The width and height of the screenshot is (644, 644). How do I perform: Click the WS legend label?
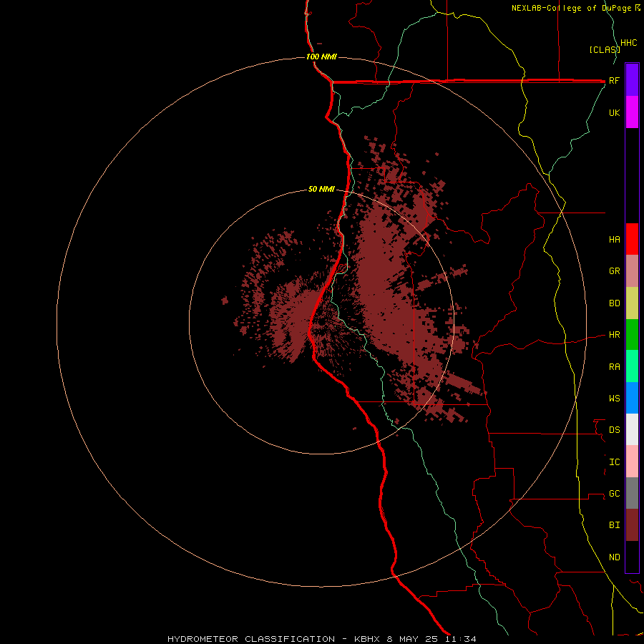coord(615,399)
